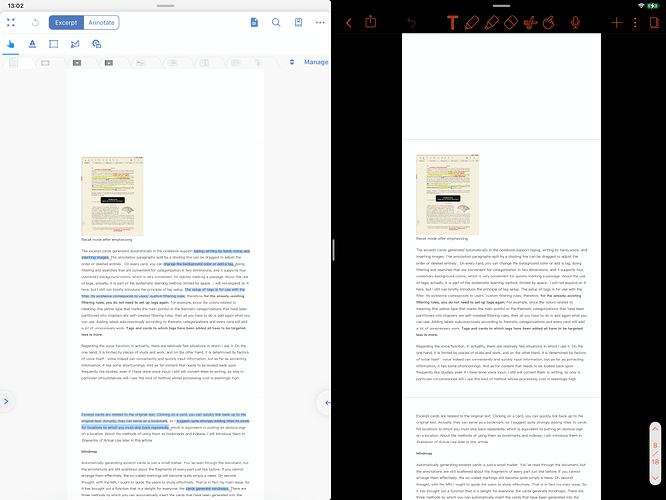
Task: Open the page navigator icon in Notability
Action: click(x=654, y=23)
